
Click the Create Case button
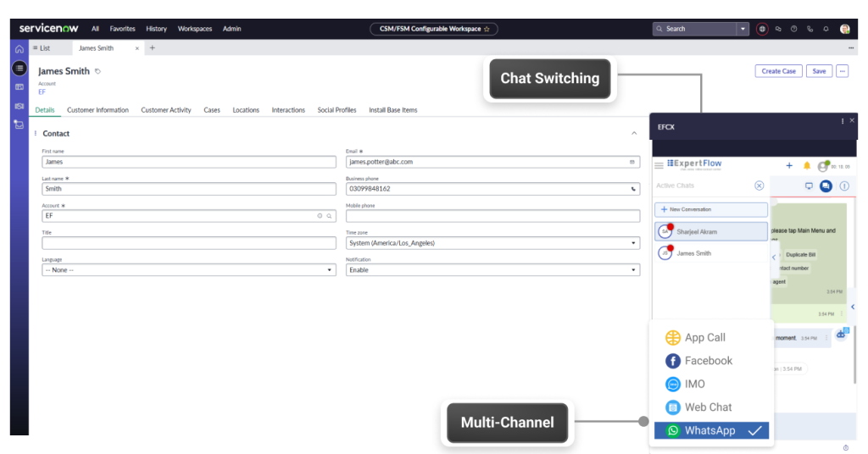point(778,71)
